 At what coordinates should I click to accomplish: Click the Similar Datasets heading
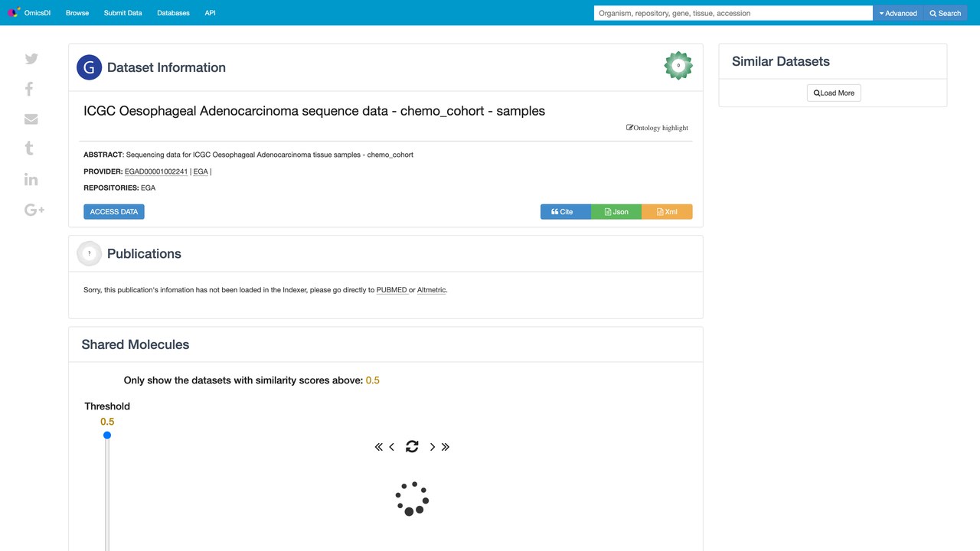point(781,61)
